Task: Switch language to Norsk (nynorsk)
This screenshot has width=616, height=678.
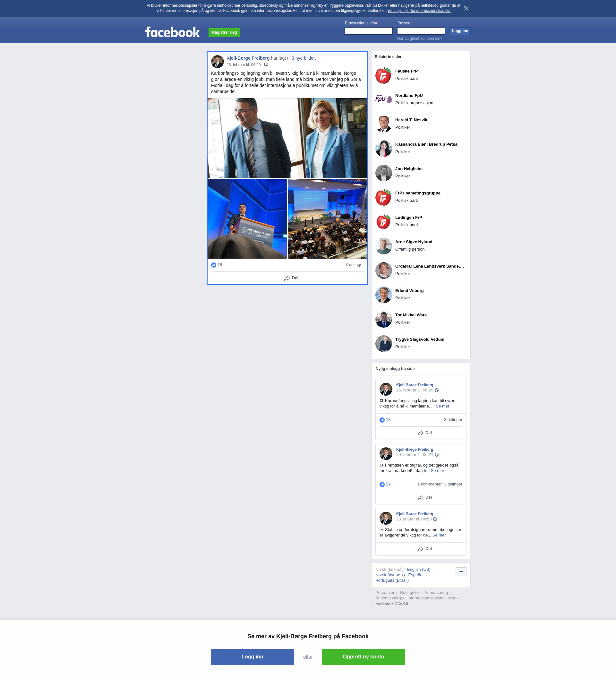Action: [x=390, y=575]
